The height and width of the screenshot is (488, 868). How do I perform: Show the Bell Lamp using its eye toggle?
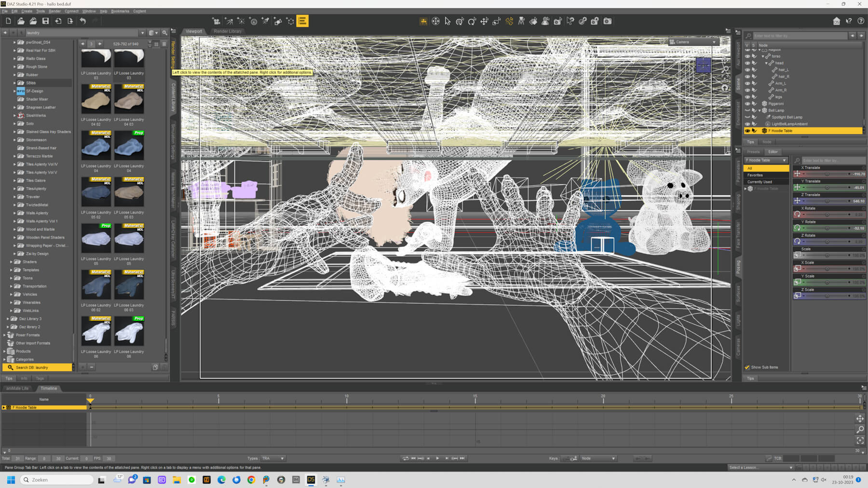(x=747, y=110)
